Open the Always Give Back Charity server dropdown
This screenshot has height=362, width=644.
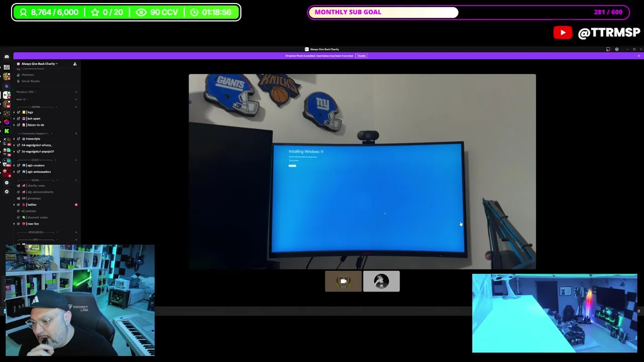[40, 64]
